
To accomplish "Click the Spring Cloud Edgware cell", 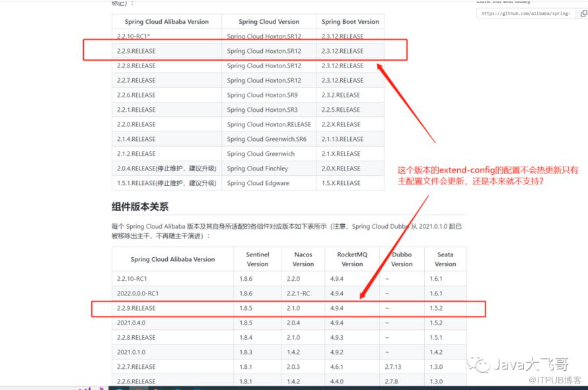I will click(x=258, y=183).
